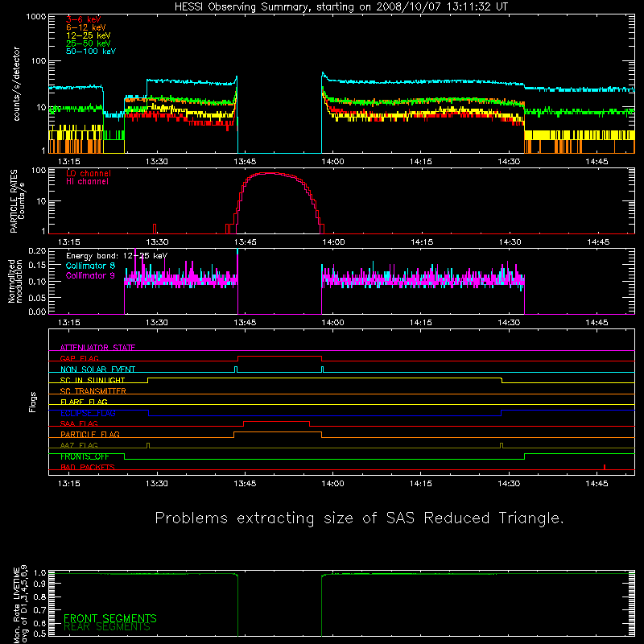The image size is (644, 644).
Task: Click the 13:15 tick label under modulation plot
Action: 69,323
